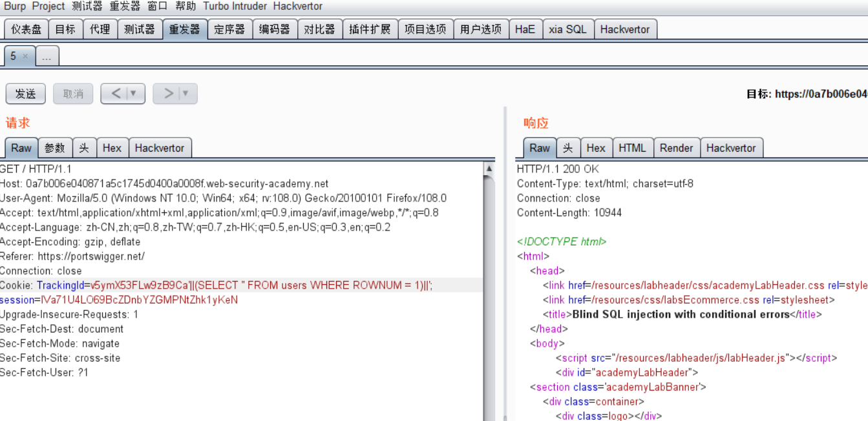Switch to the 代理 tab
Image resolution: width=868 pixels, height=421 pixels.
point(100,29)
